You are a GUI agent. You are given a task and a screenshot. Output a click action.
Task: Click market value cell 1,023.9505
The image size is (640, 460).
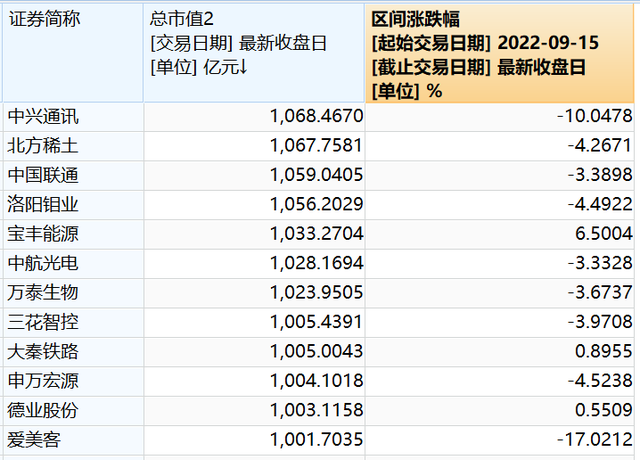pos(254,293)
